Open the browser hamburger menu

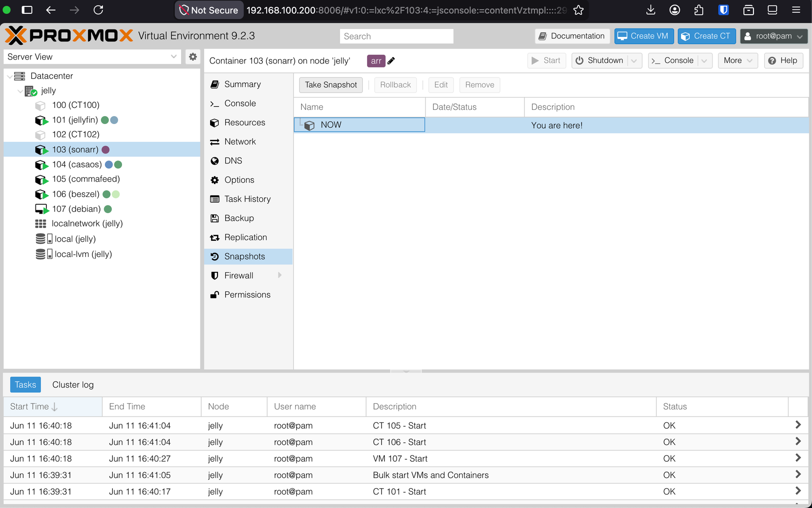coord(796,10)
